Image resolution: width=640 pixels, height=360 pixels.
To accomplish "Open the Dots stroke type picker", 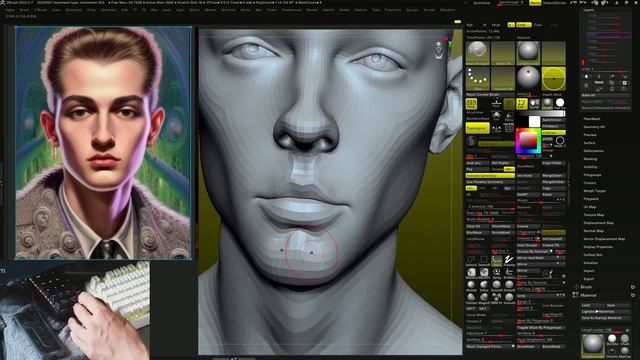I will point(478,79).
